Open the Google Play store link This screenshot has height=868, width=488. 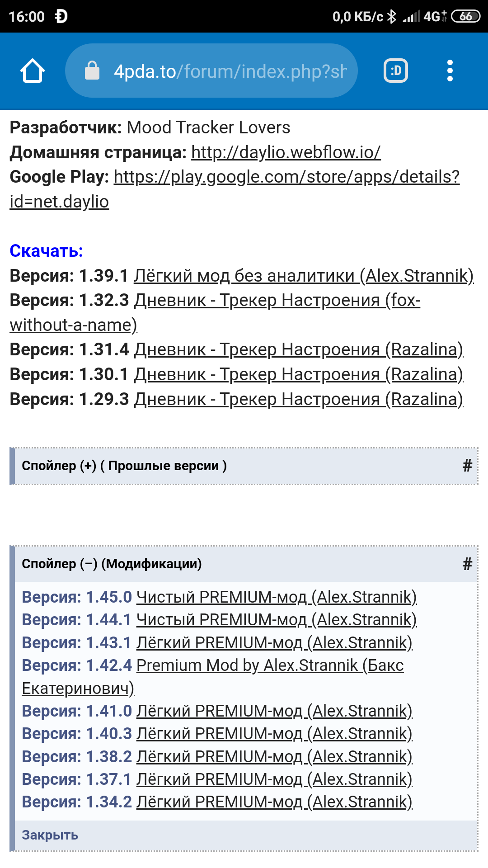[235, 189]
